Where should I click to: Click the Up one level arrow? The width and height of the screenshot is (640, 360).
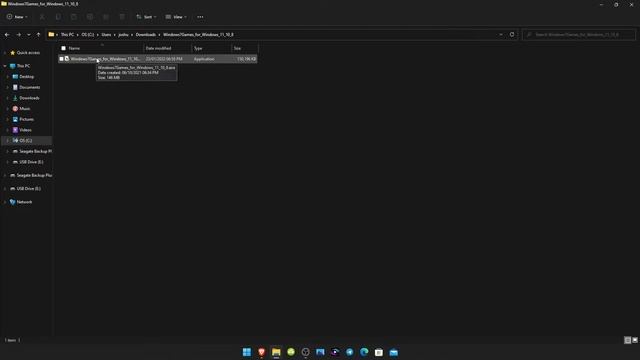[38, 35]
